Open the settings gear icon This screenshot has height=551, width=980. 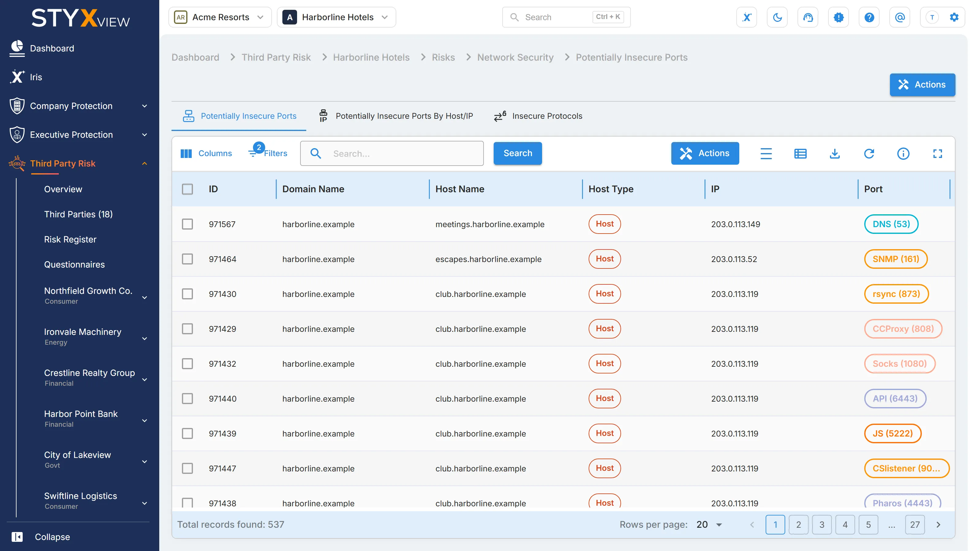(x=954, y=17)
